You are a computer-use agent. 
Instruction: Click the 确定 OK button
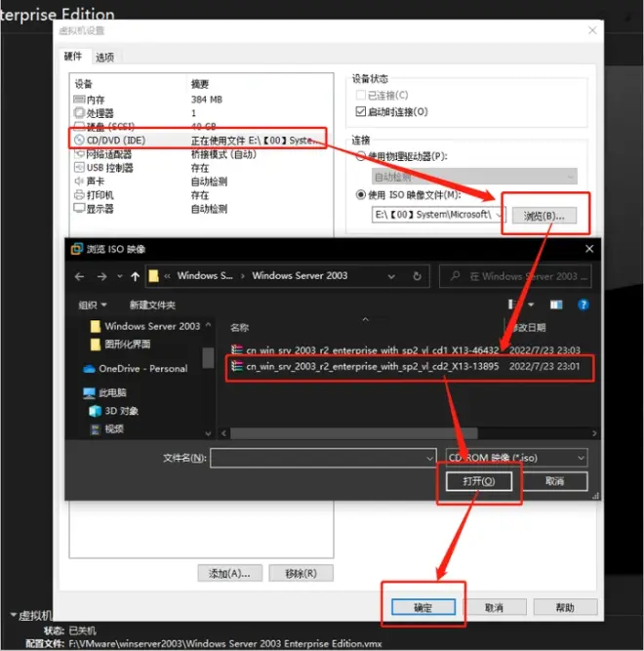point(423,607)
